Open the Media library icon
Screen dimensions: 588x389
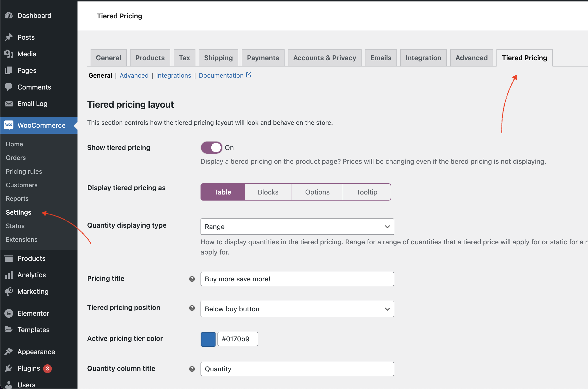click(9, 54)
